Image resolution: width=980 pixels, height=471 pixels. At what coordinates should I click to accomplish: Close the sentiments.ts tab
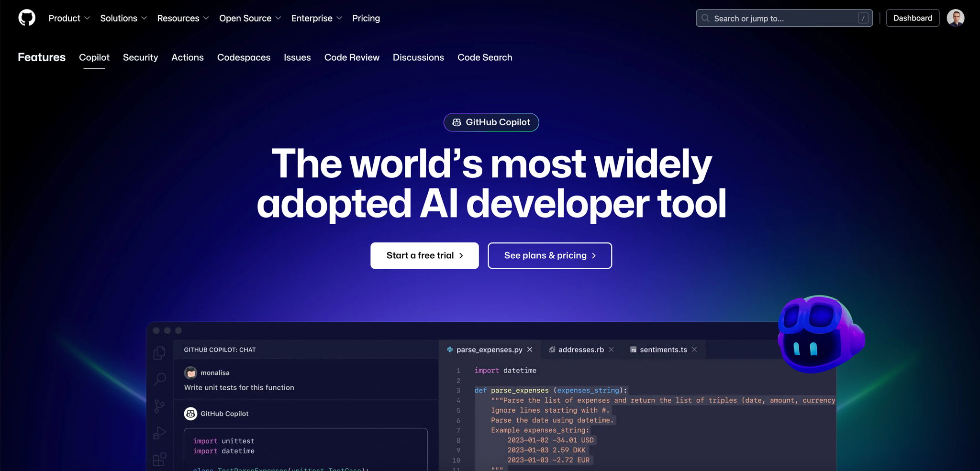tap(694, 350)
